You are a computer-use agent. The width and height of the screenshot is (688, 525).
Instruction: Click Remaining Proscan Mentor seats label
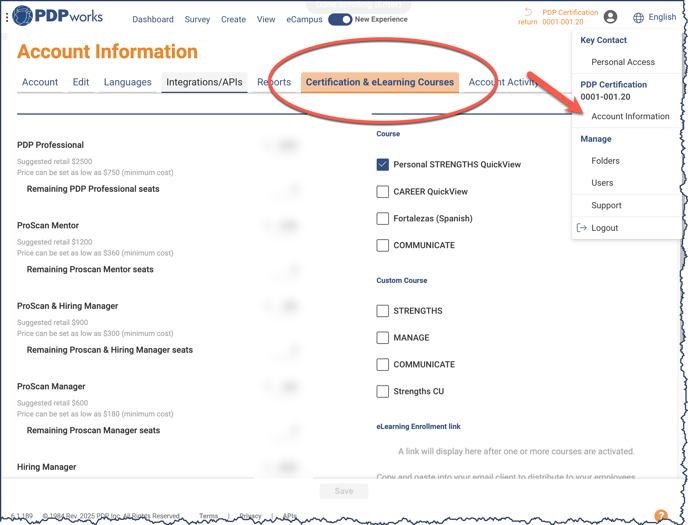coord(90,269)
